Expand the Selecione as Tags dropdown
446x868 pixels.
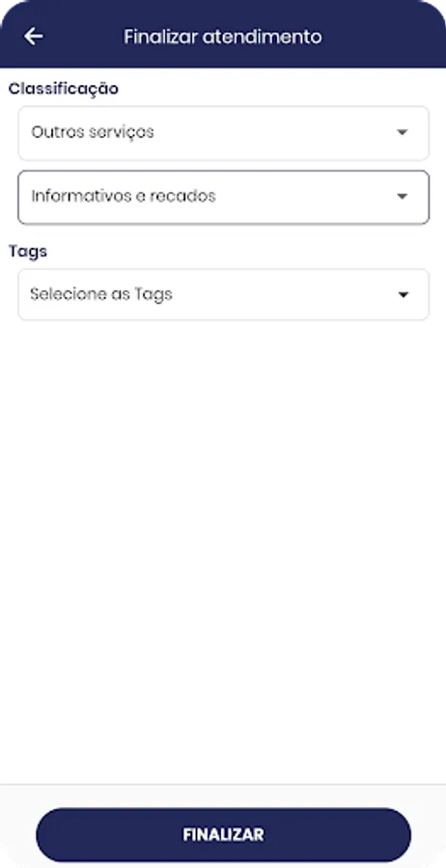223,294
